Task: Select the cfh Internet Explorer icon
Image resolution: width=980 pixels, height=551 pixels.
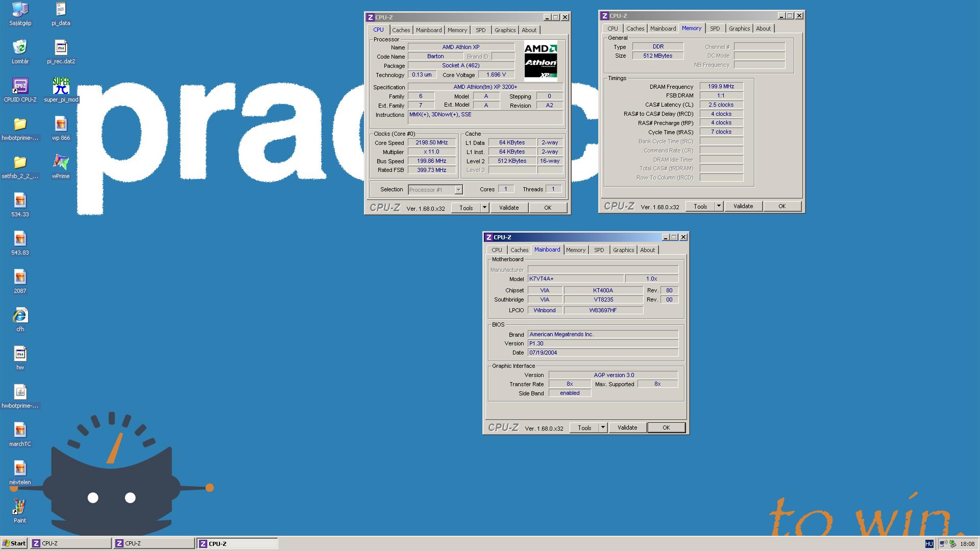Action: 20,320
